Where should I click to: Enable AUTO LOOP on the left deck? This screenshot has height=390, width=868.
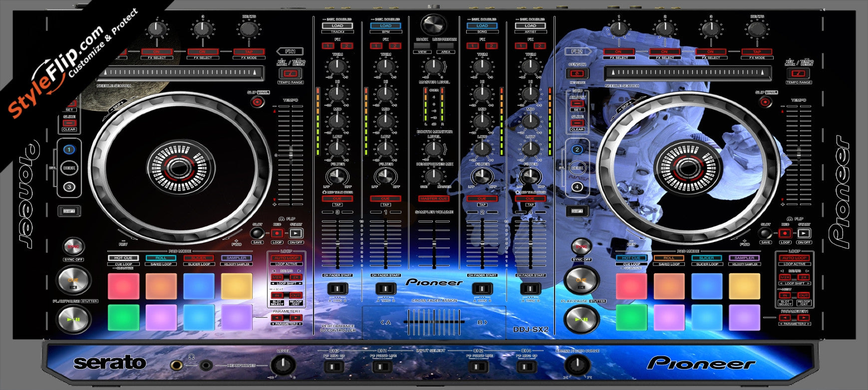pyautogui.click(x=287, y=258)
